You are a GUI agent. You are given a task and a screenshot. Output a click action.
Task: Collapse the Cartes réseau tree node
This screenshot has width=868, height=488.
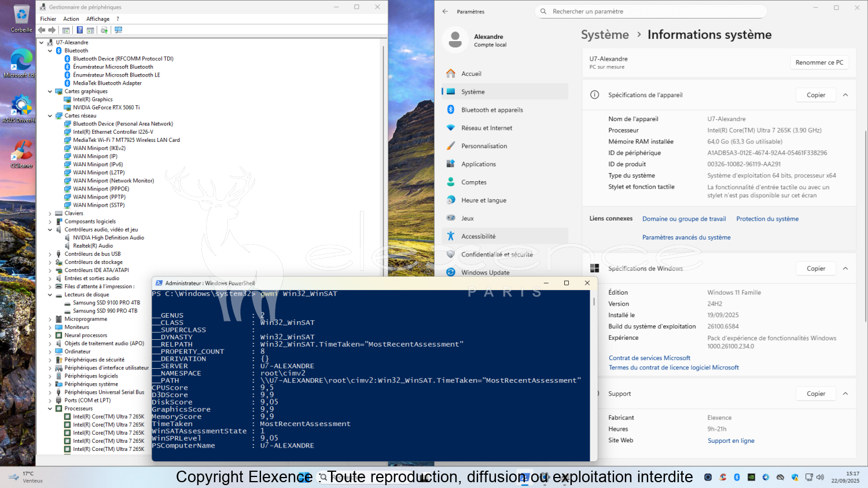coord(50,116)
